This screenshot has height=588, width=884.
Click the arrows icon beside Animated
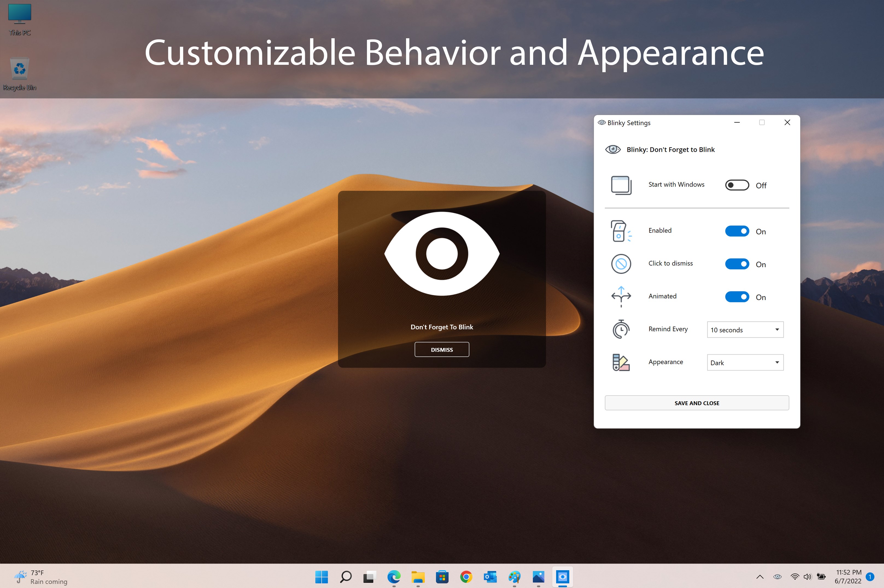pos(621,296)
